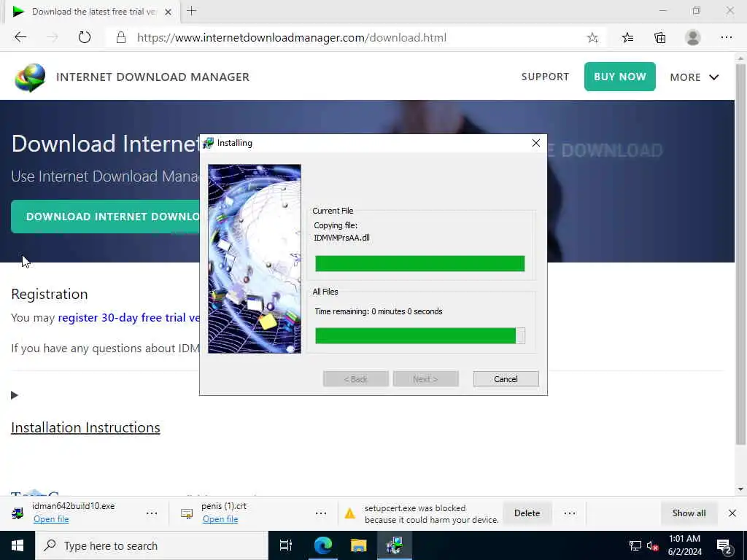Open a new browser tab
The width and height of the screenshot is (747, 560).
click(192, 11)
